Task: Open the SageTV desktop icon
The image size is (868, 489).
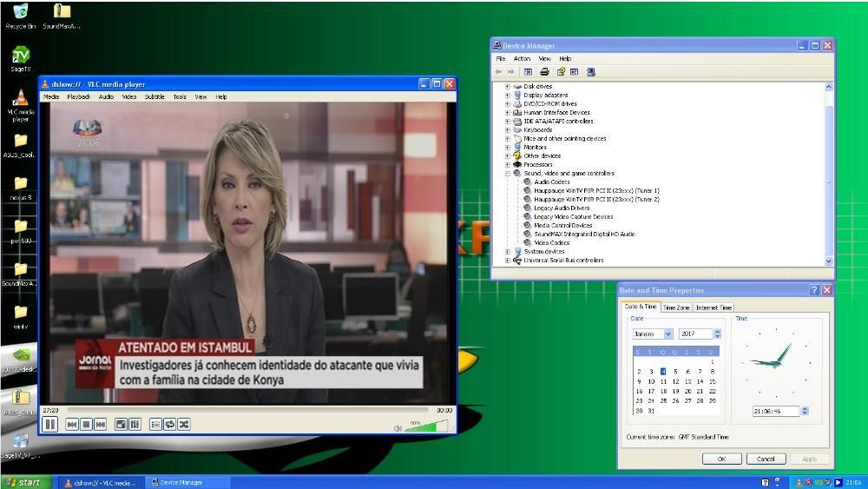Action: [21, 59]
